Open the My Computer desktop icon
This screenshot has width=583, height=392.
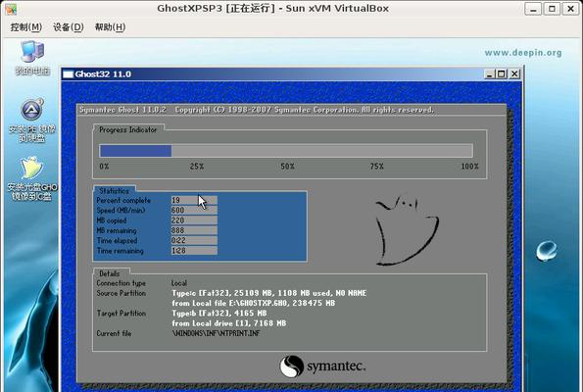click(x=32, y=58)
